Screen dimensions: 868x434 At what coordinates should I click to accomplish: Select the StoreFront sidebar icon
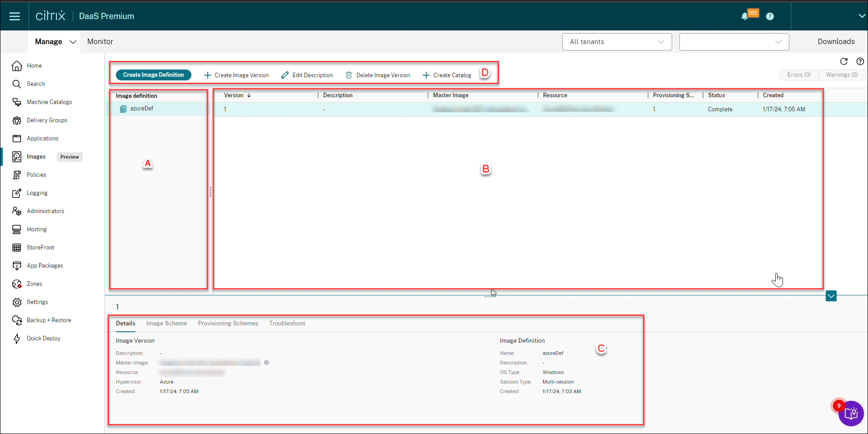[x=17, y=247]
